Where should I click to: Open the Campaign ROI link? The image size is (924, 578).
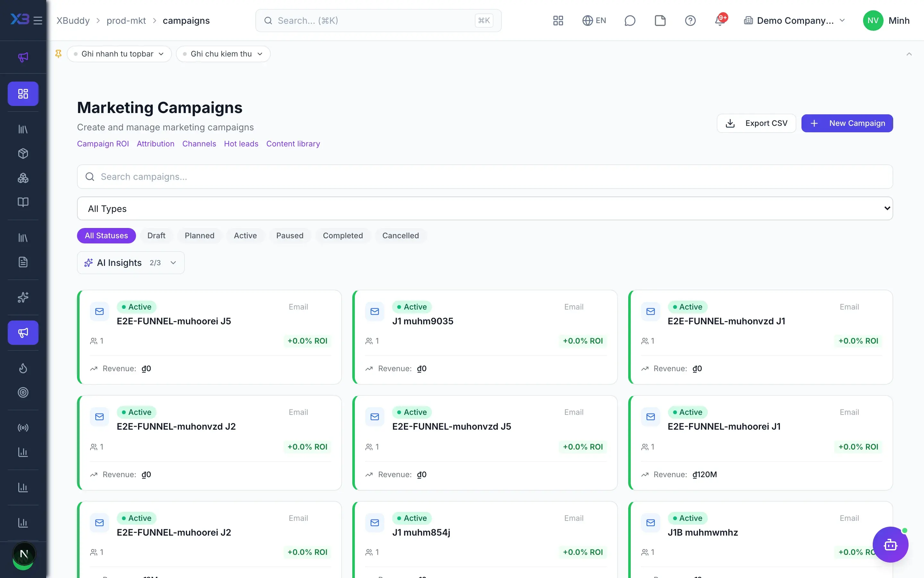(103, 144)
